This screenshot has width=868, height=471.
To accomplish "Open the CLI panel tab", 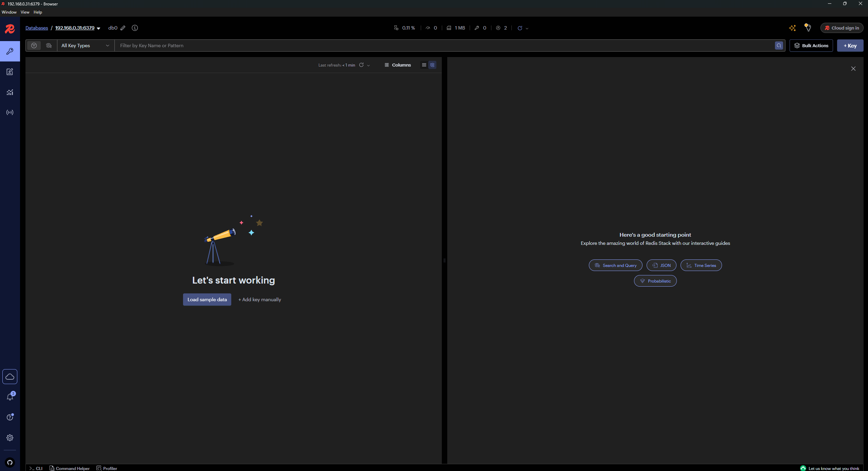I will click(36, 468).
